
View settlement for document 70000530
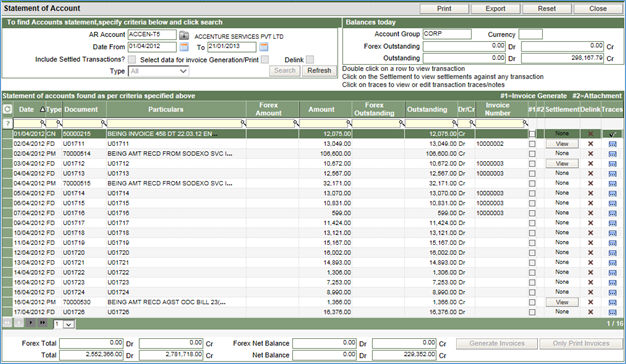pos(562,302)
